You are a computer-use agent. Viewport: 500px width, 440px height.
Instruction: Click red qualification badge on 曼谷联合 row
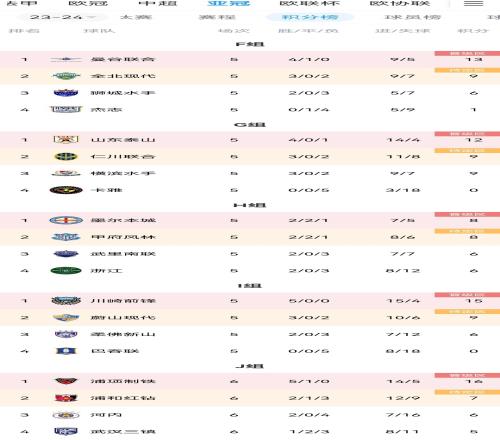[467, 53]
